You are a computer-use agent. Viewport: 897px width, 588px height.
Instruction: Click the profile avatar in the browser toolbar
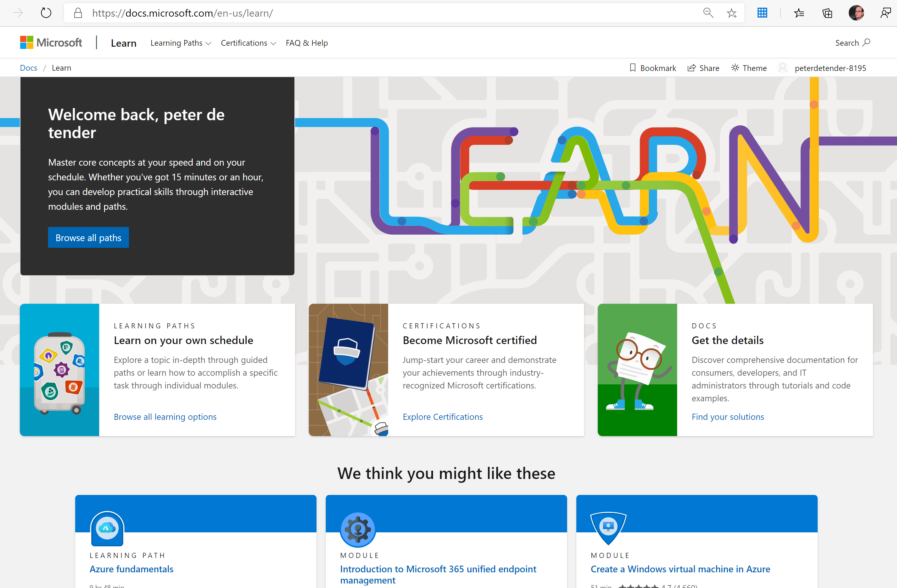click(856, 12)
